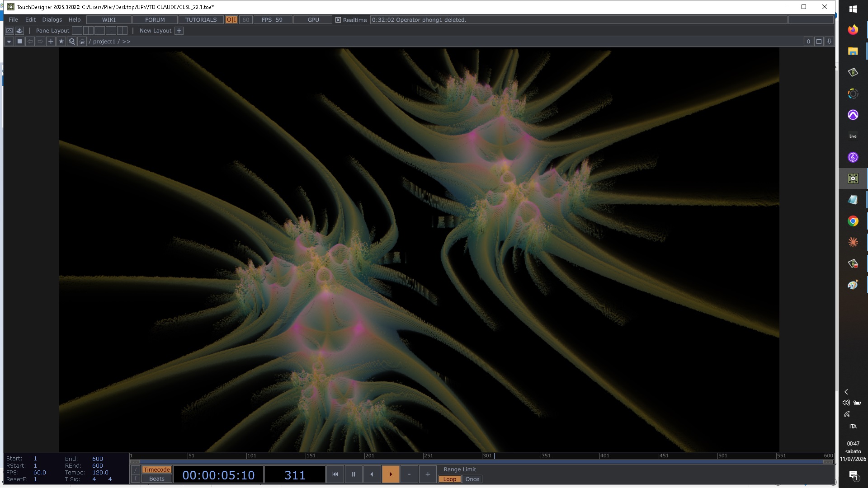Click the Tempo value 120.0

pyautogui.click(x=100, y=473)
